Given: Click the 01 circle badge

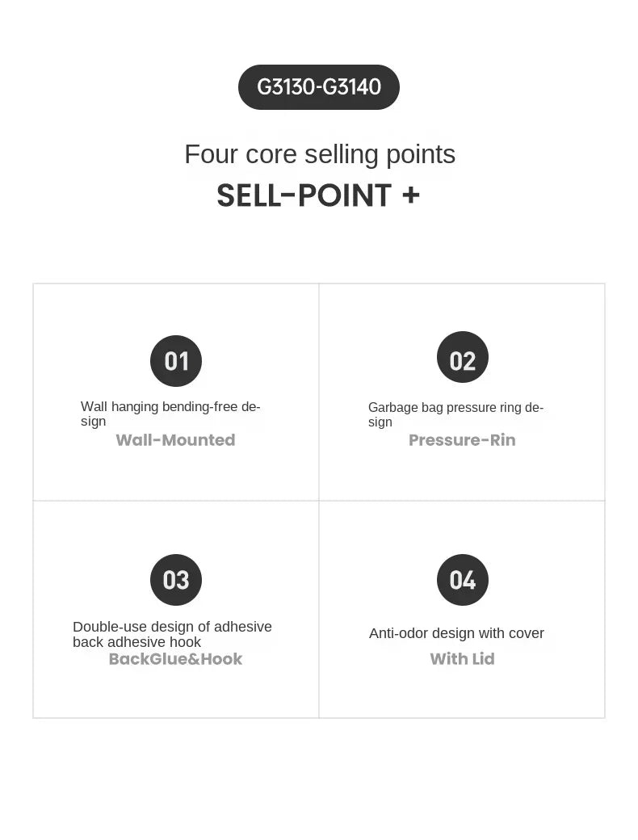Looking at the screenshot, I should click(x=176, y=360).
